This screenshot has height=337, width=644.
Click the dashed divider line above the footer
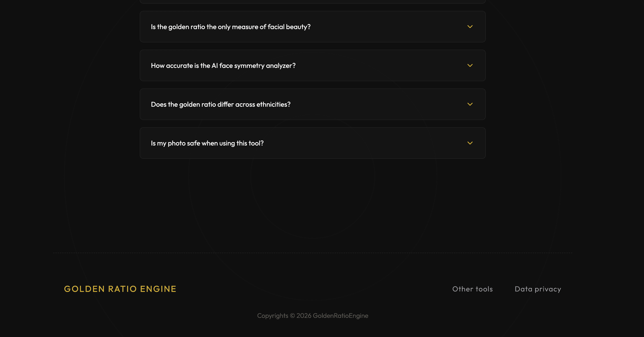click(313, 253)
